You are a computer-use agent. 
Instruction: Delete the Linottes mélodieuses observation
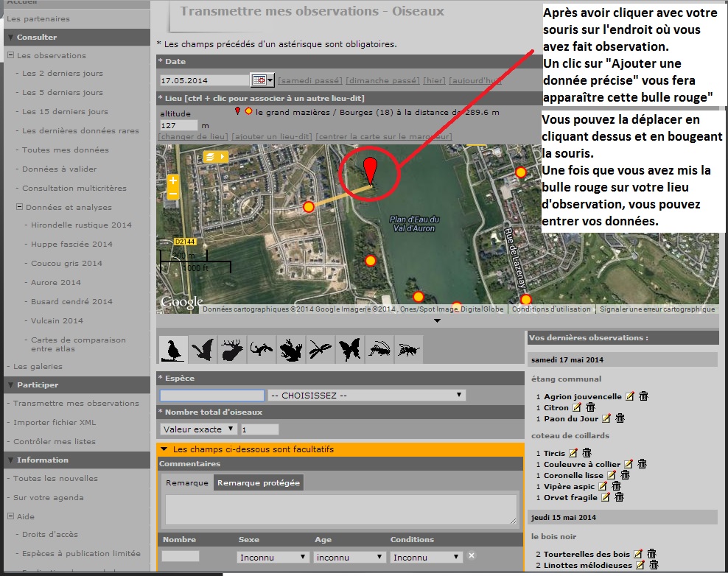[654, 565]
